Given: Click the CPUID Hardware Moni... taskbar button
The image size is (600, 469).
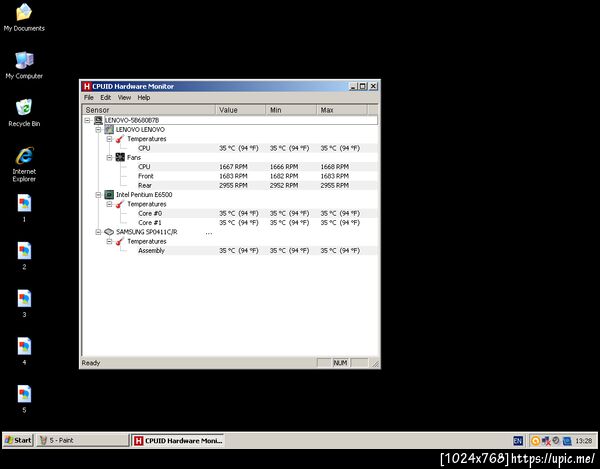Looking at the screenshot, I should pos(178,440).
